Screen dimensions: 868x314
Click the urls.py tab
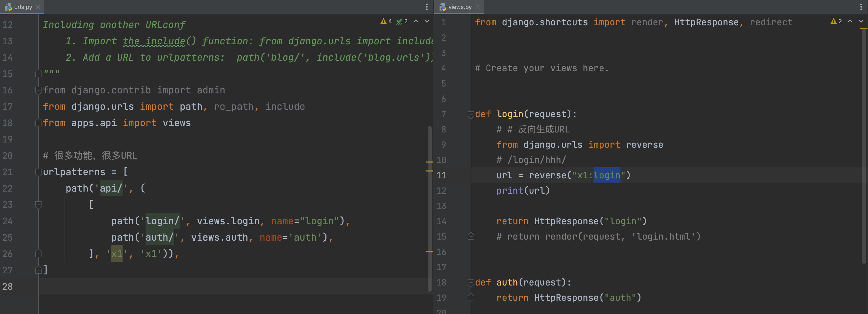pyautogui.click(x=22, y=7)
